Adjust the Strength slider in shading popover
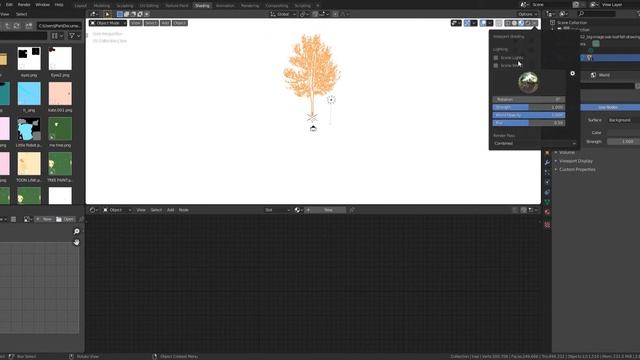The width and height of the screenshot is (640, 360). click(529, 107)
